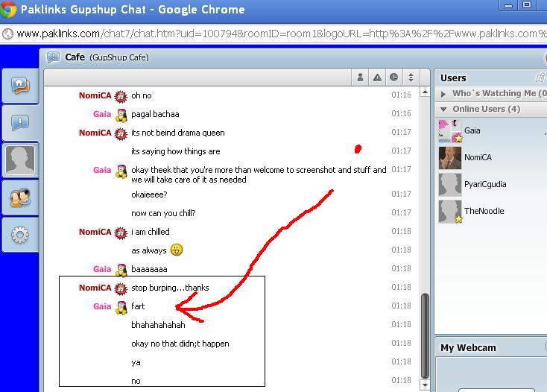
Task: Open the profile avatar sidebar button
Action: pos(19,160)
